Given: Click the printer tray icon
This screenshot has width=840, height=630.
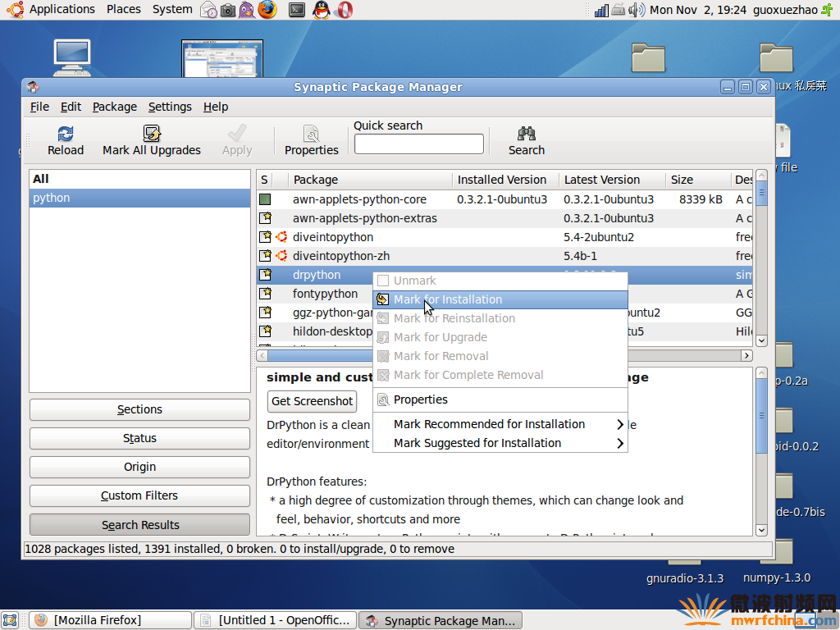Looking at the screenshot, I should (619, 10).
